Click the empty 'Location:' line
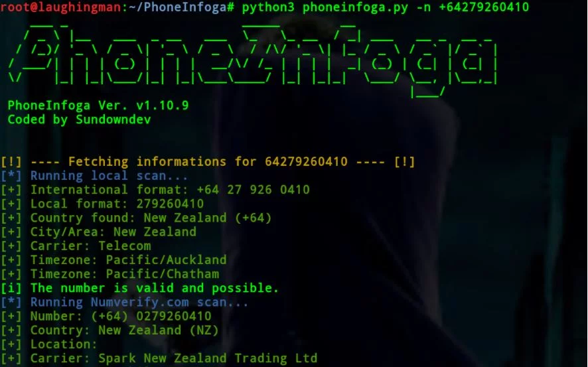The width and height of the screenshot is (588, 367). click(x=48, y=344)
